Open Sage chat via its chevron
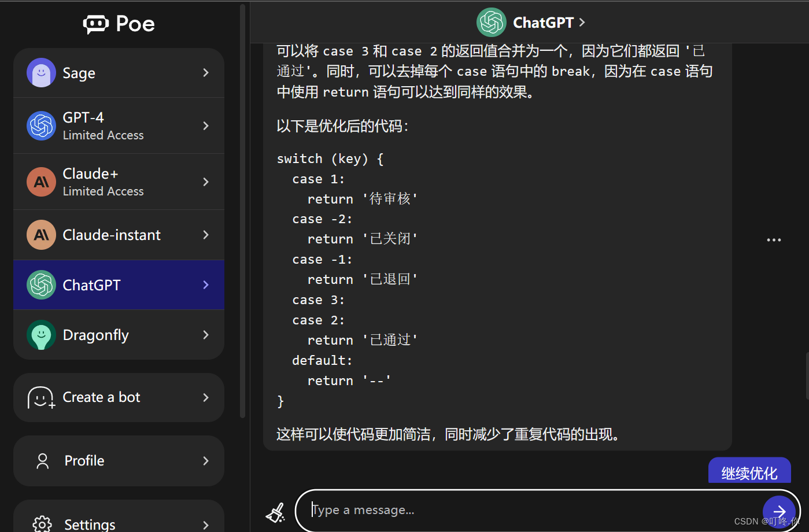The width and height of the screenshot is (809, 532). (206, 73)
